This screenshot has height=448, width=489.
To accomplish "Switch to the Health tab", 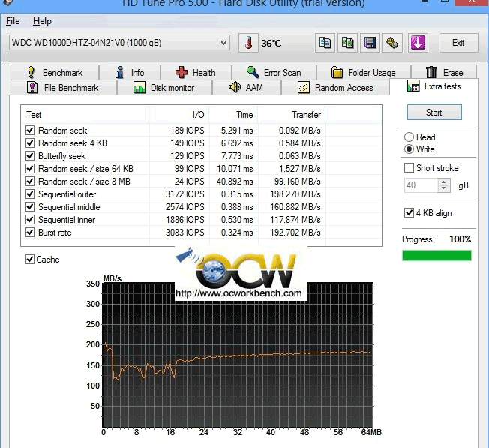I will pyautogui.click(x=196, y=72).
